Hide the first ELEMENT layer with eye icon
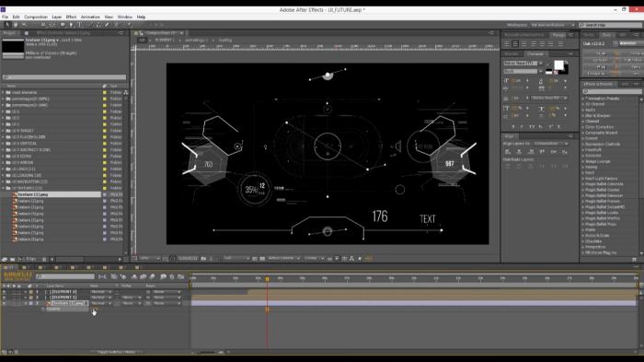This screenshot has height=362, width=644. pyautogui.click(x=4, y=292)
